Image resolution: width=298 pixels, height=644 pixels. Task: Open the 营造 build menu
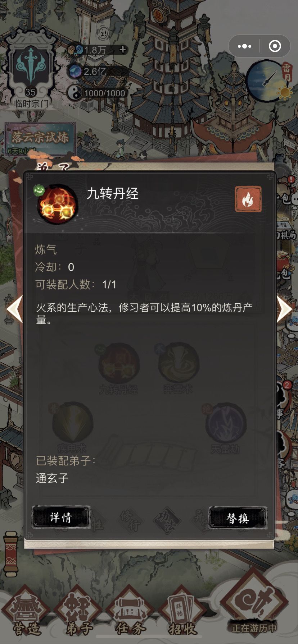click(26, 611)
